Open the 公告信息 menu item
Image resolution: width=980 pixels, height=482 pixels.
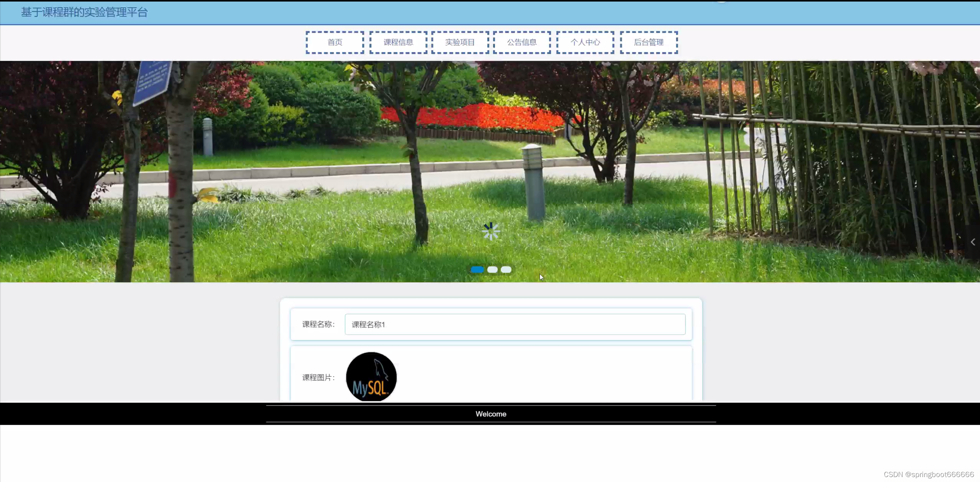(x=522, y=42)
